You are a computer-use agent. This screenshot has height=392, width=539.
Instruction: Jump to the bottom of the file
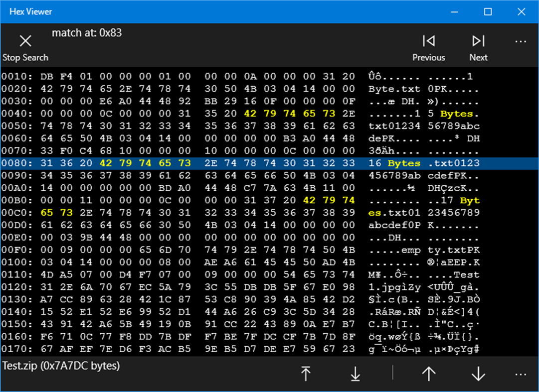[355, 374]
